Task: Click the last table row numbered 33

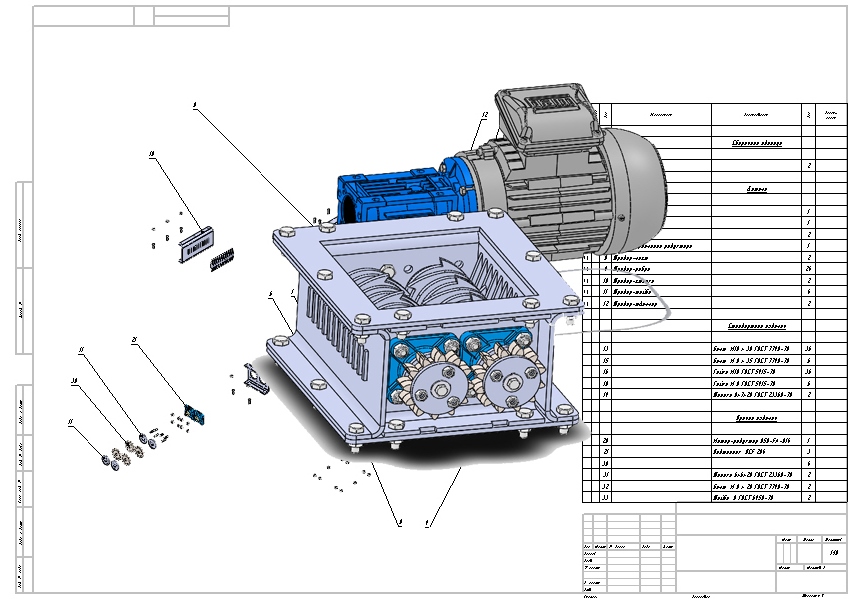Action: click(x=715, y=497)
